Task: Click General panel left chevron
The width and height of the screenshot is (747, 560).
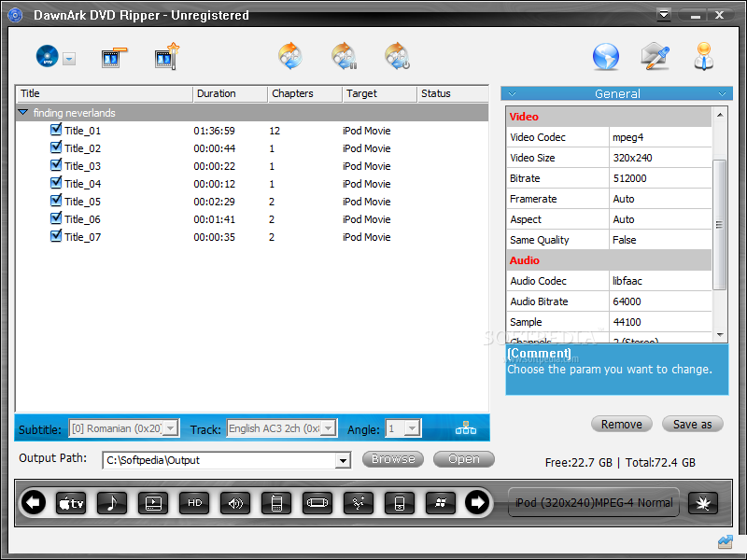Action: click(x=512, y=94)
